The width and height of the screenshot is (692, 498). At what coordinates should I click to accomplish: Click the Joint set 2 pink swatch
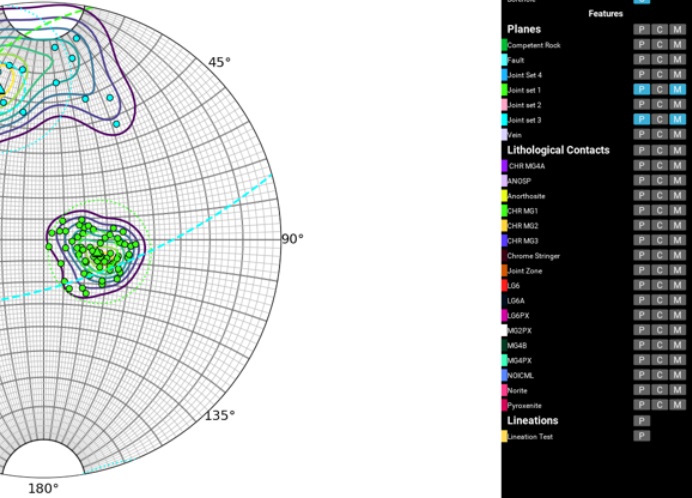click(504, 105)
